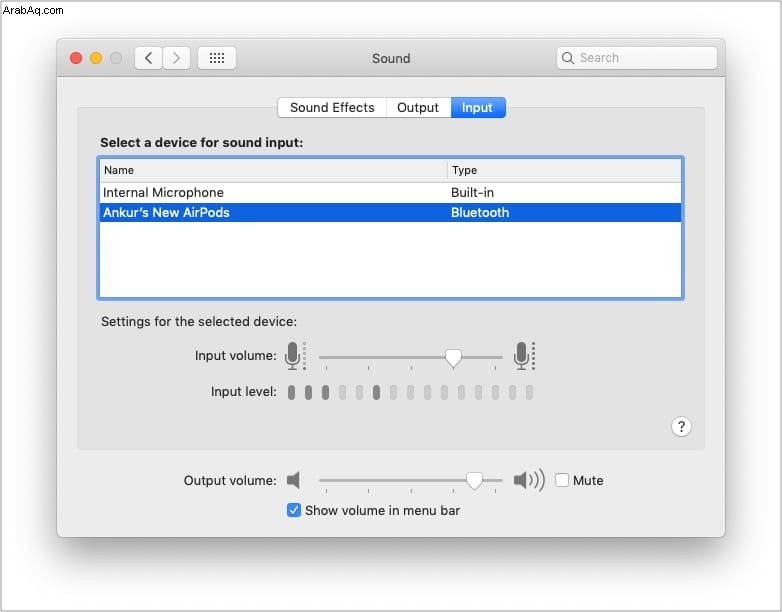The width and height of the screenshot is (782, 612).
Task: Adjust the Input volume slider thumb
Action: pyautogui.click(x=453, y=358)
